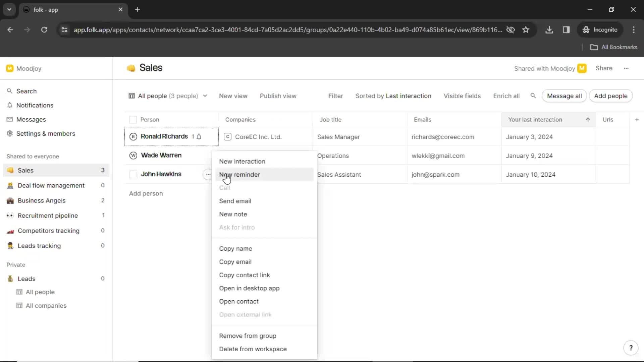Viewport: 644px width, 362px height.
Task: Click the Message all button
Action: tap(565, 96)
